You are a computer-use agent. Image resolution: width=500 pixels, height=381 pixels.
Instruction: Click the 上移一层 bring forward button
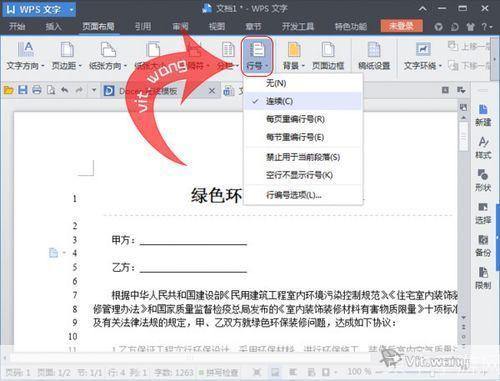coord(469,46)
